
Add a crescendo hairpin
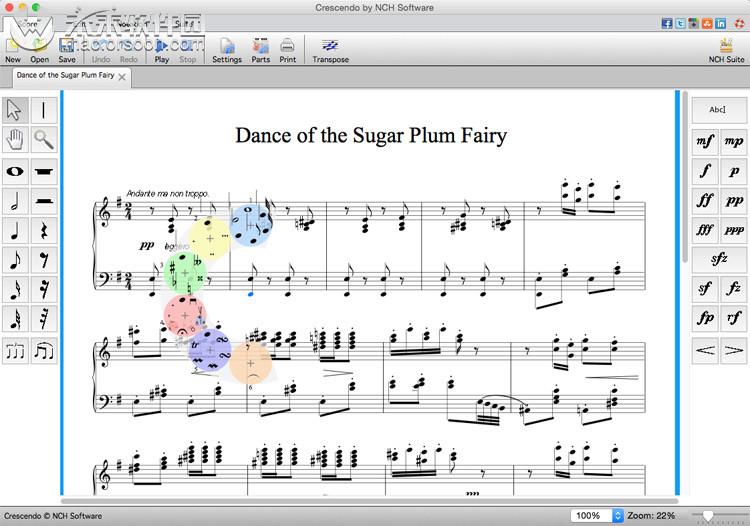[x=705, y=351]
